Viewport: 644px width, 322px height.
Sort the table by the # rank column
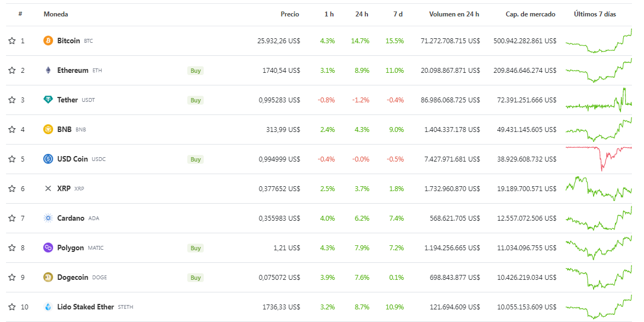click(x=20, y=14)
